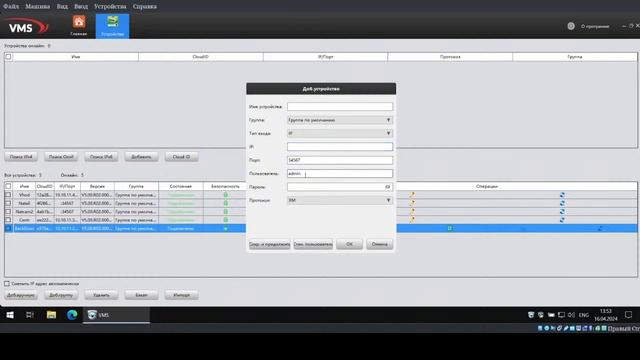Open the Устройства menu
This screenshot has width=640, height=360.
110,7
